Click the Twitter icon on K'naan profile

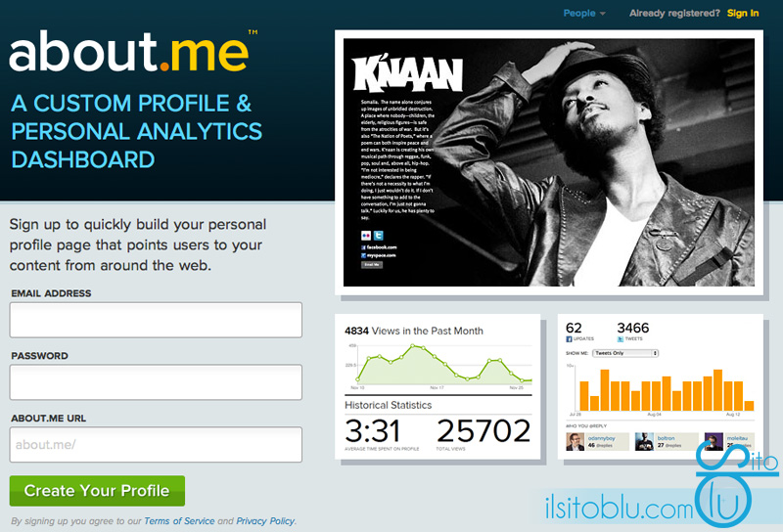click(x=379, y=236)
